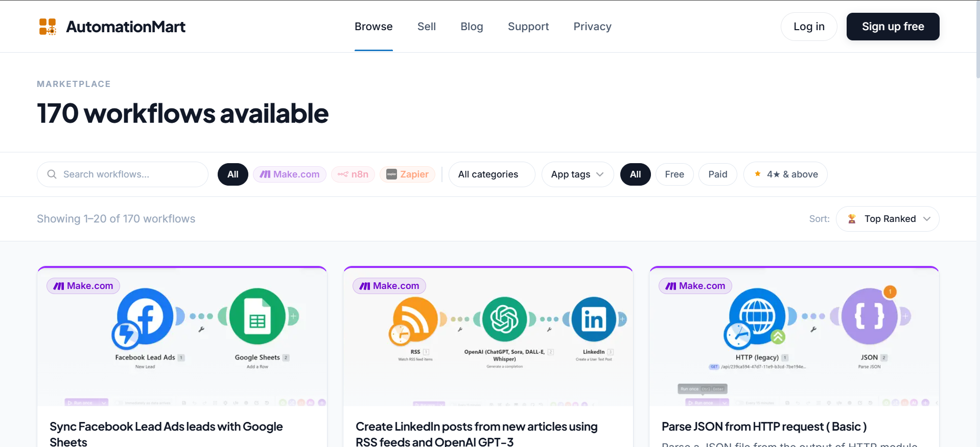Open the Top Ranked sort dropdown
This screenshot has width=980, height=447.
[x=888, y=219]
